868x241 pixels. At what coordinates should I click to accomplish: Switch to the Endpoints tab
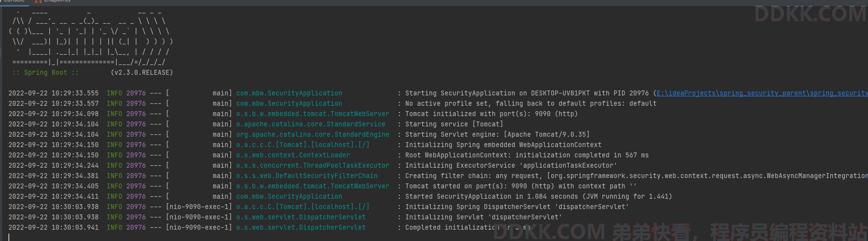[53, 1]
